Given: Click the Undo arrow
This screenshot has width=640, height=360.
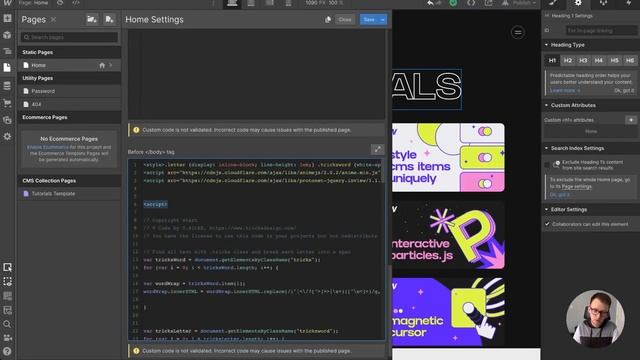Looking at the screenshot, I should click(x=430, y=3).
